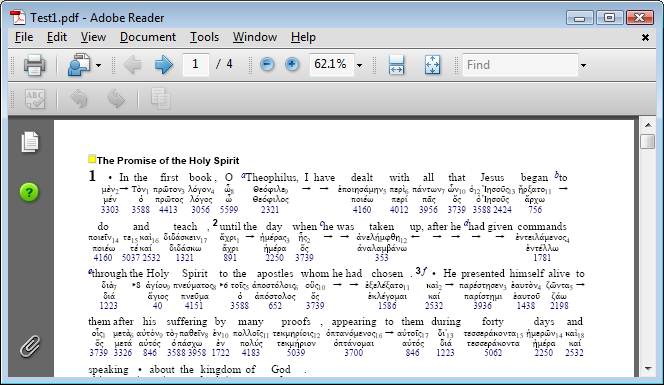Open the Find options dropdown arrow
The height and width of the screenshot is (385, 664).
584,65
